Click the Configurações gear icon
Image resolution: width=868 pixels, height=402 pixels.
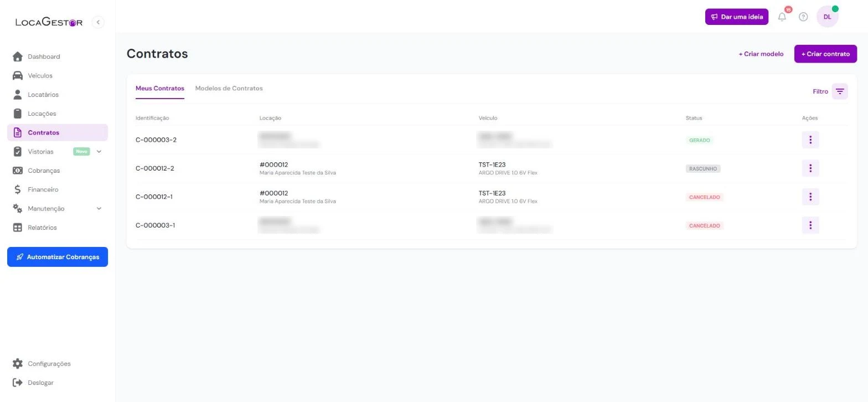[18, 364]
